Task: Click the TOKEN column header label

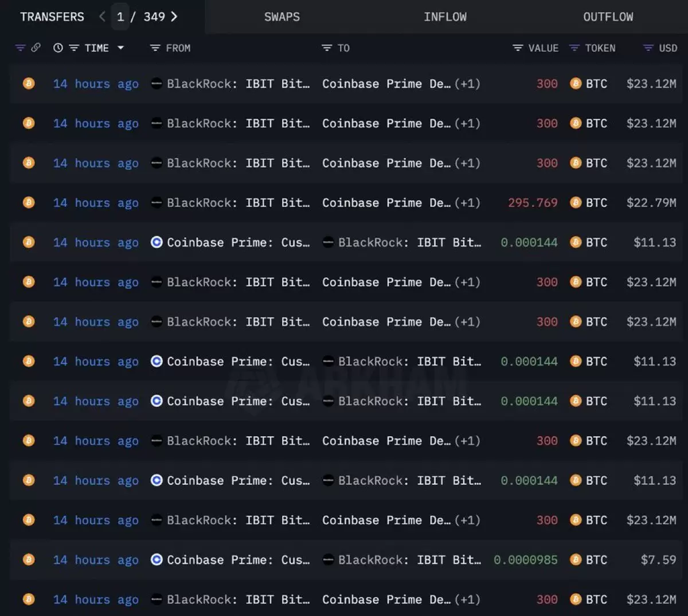Action: tap(600, 48)
